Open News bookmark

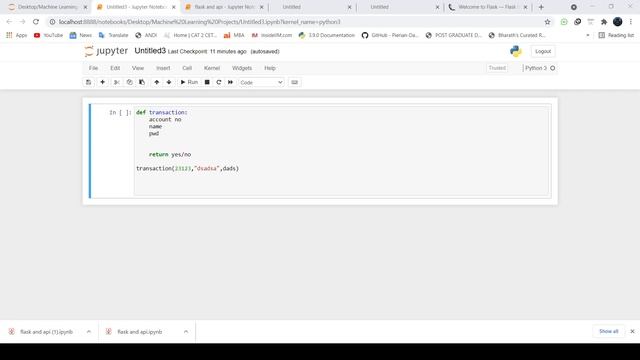pos(80,36)
